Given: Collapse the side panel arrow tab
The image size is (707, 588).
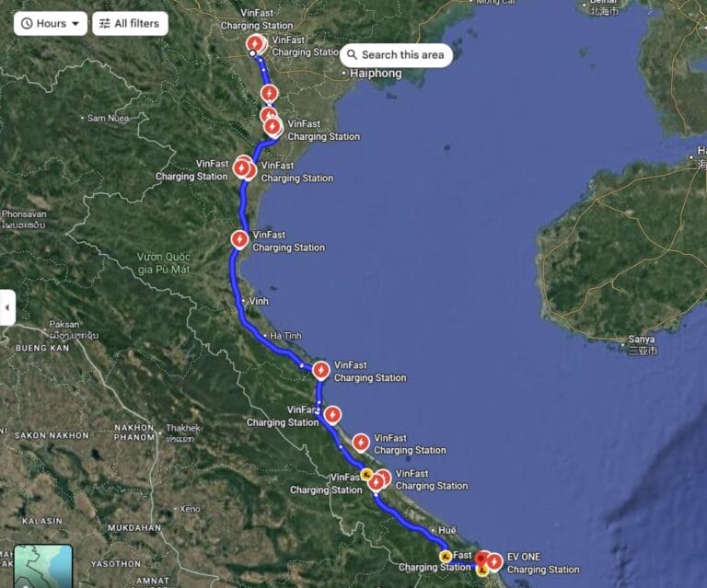Looking at the screenshot, I should coord(7,307).
